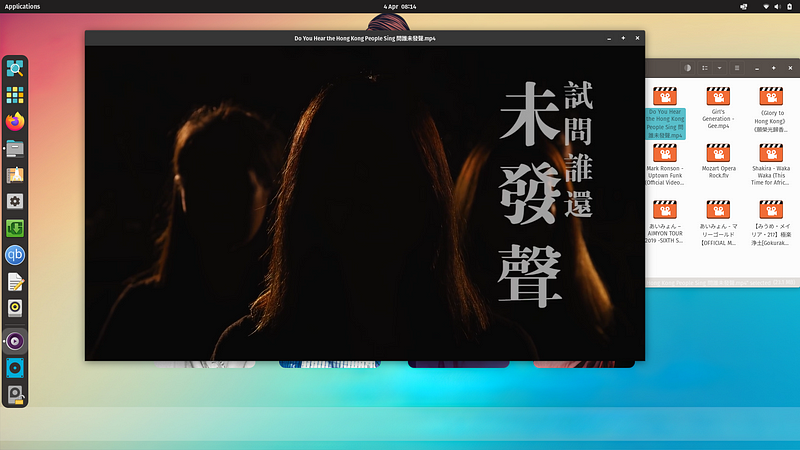Select あいみょん - マリーゴールド video file

pyautogui.click(x=718, y=223)
